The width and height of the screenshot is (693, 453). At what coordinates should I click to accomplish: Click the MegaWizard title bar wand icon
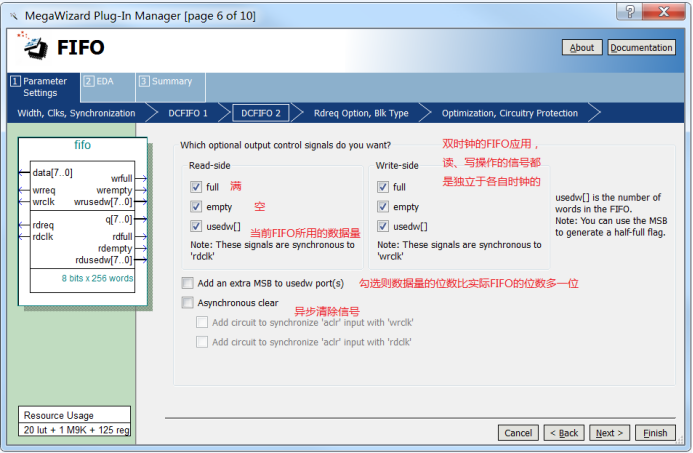click(x=14, y=16)
